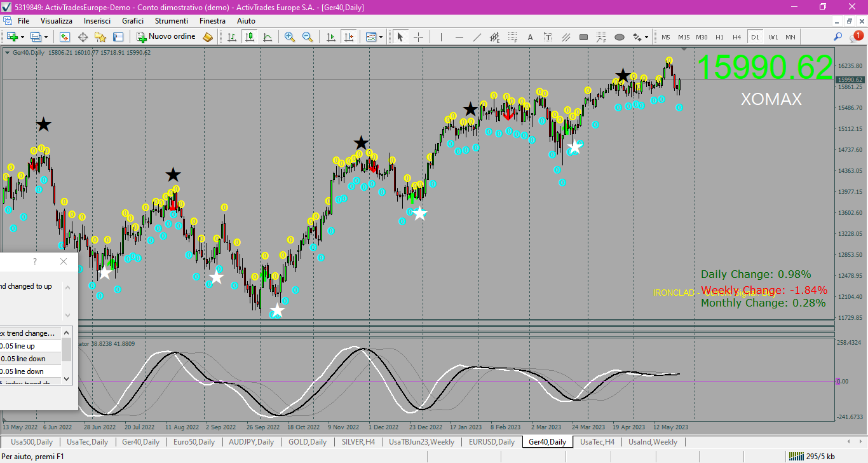Open the search magnifier icon
The height and width of the screenshot is (463, 868).
tap(838, 37)
